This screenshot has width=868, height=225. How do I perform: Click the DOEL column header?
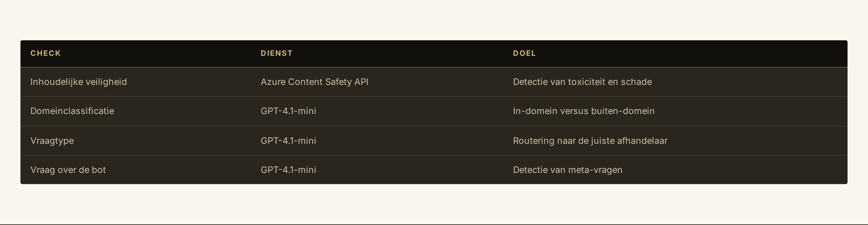[x=524, y=53]
